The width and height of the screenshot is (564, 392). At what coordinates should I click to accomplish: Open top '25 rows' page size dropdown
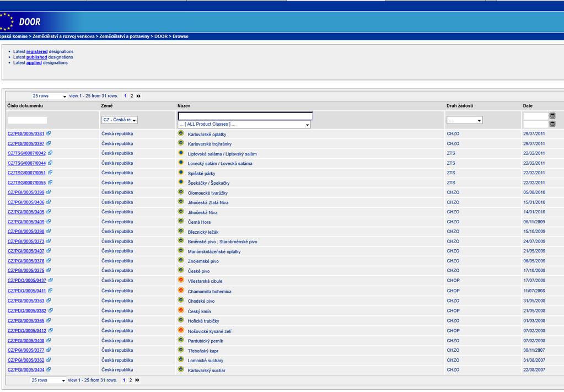(49, 96)
